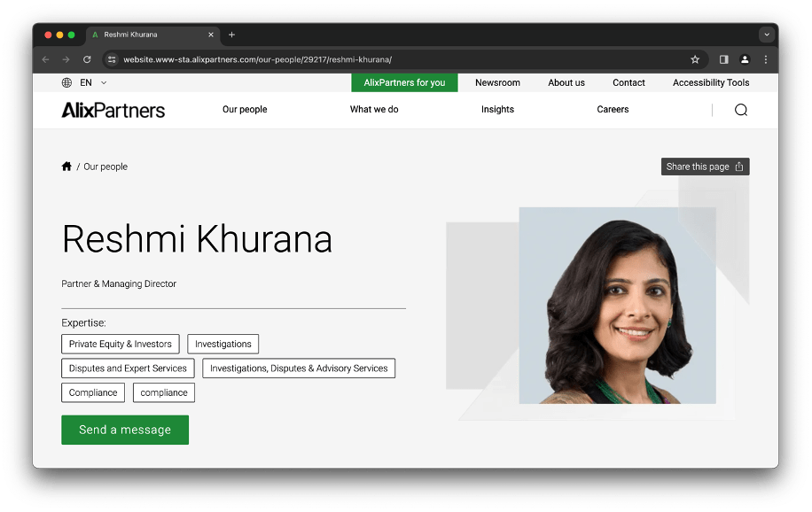
Task: Select the Private Equity & Investors tag
Action: 121,344
